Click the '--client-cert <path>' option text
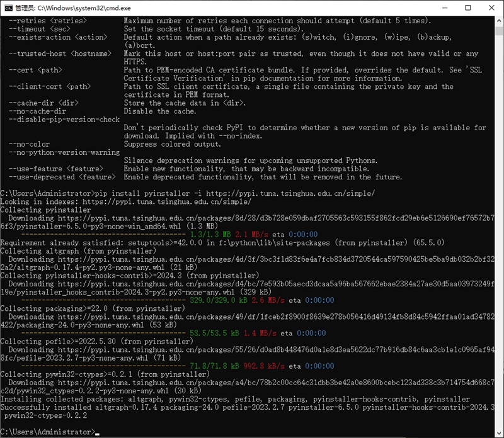 point(50,87)
